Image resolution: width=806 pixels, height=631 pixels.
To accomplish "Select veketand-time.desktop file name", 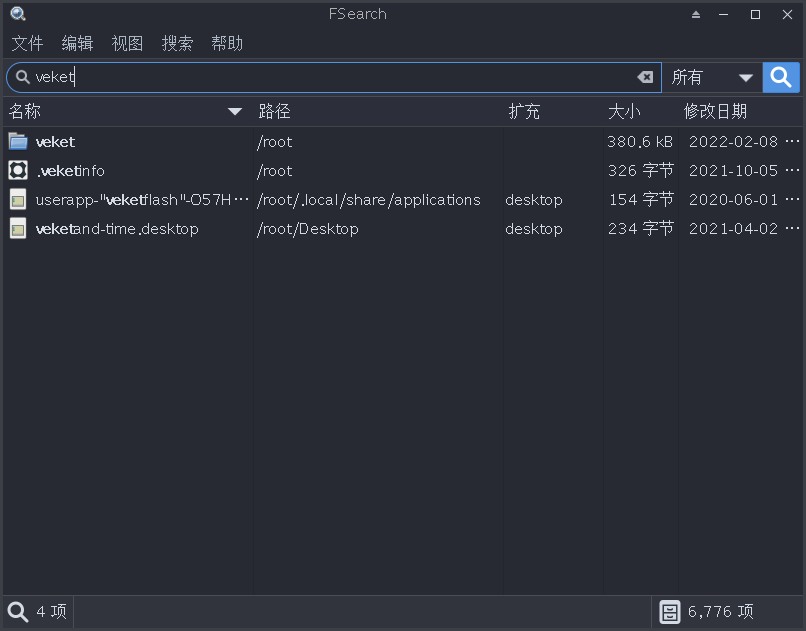I will pyautogui.click(x=117, y=229).
